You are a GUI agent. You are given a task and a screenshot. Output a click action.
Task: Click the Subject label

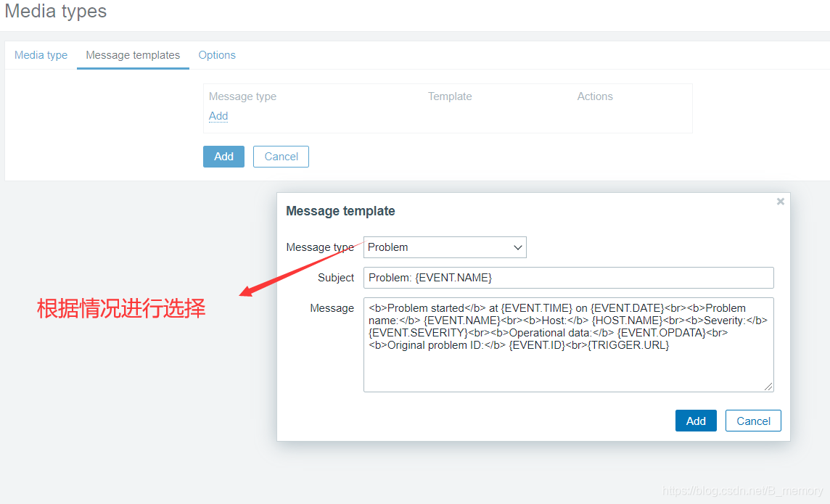336,278
